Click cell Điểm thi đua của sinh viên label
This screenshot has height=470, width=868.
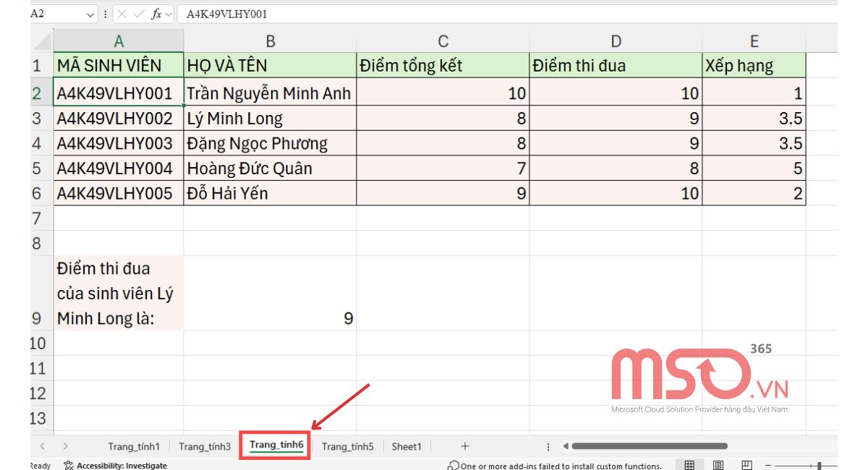(x=119, y=293)
